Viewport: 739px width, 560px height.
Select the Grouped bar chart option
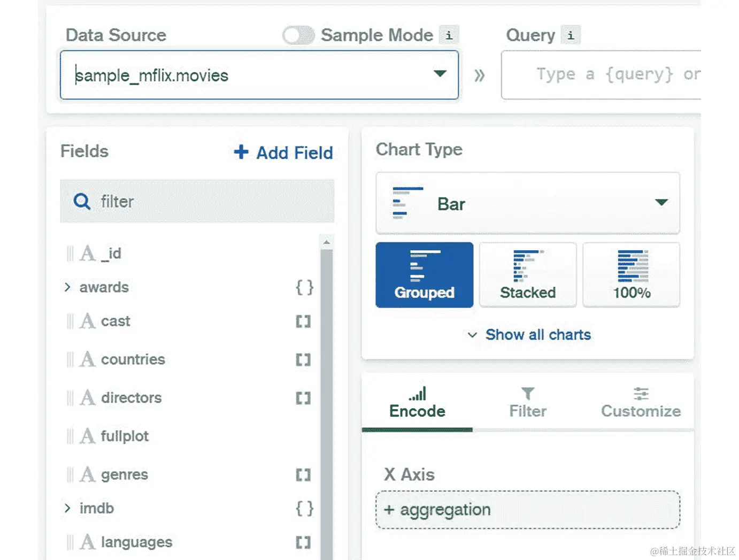tap(425, 275)
